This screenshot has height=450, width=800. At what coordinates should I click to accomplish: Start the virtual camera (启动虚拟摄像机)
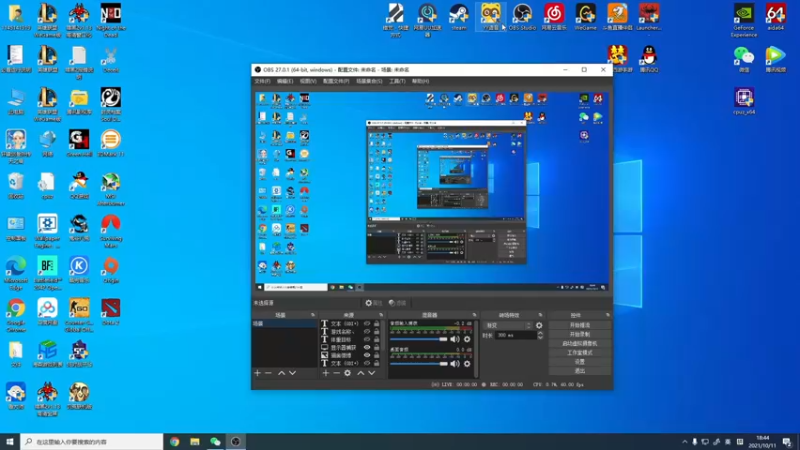click(x=580, y=343)
